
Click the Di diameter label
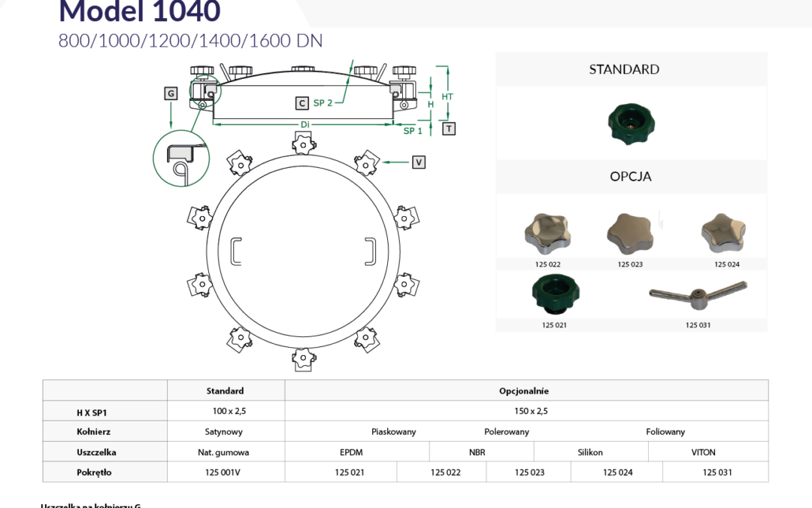point(305,124)
